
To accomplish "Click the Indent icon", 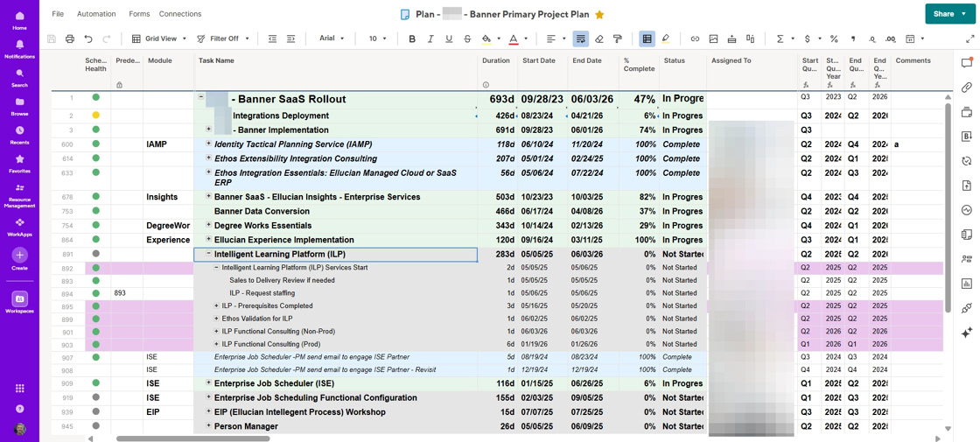I will pyautogui.click(x=290, y=39).
